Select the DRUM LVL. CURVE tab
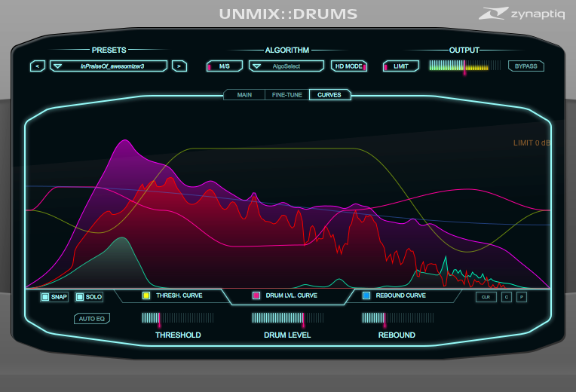576x392 pixels. (288, 296)
